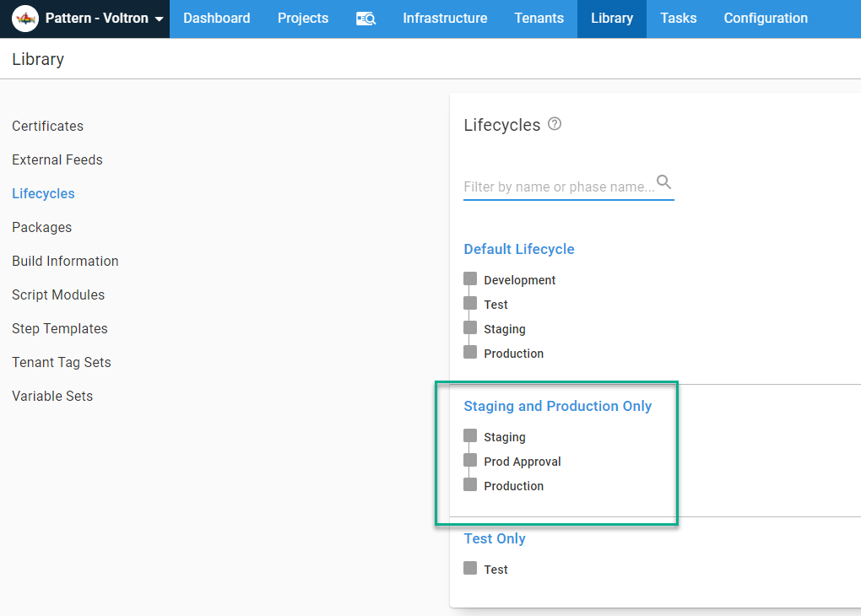The image size is (861, 616).
Task: Click the Prod Approval phase marker
Action: 470,460
